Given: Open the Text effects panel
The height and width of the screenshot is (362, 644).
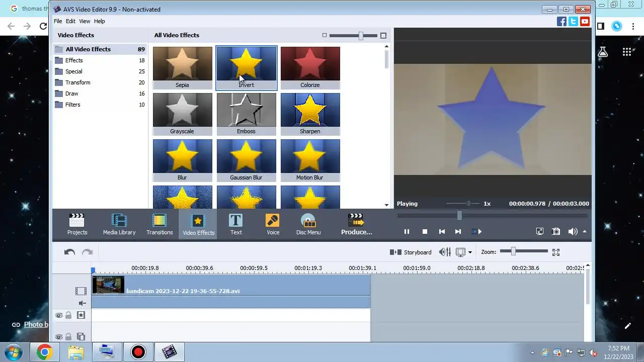Looking at the screenshot, I should point(236,224).
